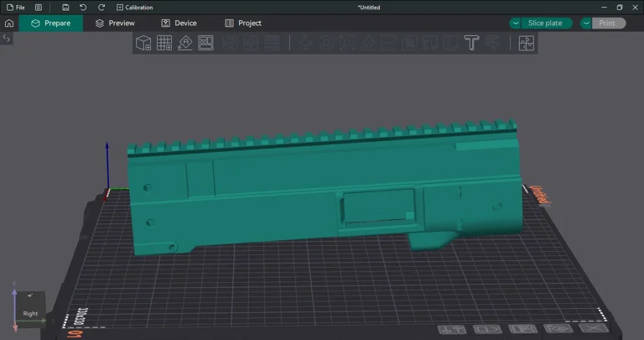Undo the last action

click(83, 8)
